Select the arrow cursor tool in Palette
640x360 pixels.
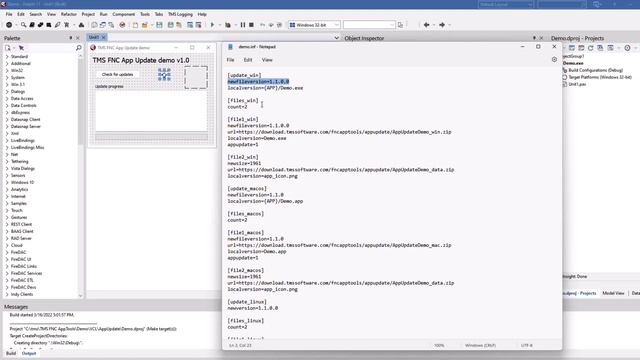[x=21, y=48]
